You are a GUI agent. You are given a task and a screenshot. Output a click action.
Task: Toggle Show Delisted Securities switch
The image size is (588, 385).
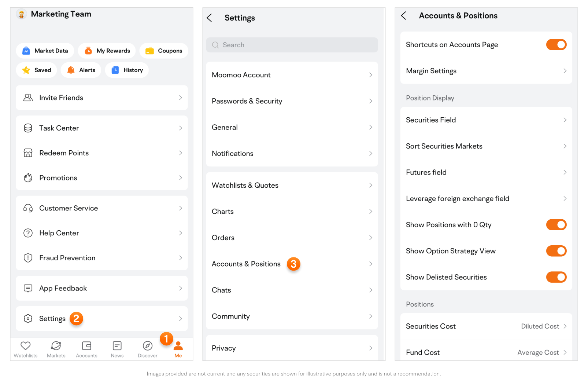556,277
